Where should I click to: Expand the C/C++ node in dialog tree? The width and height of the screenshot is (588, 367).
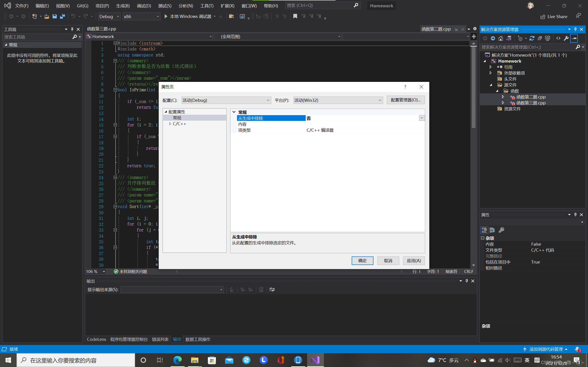(170, 124)
